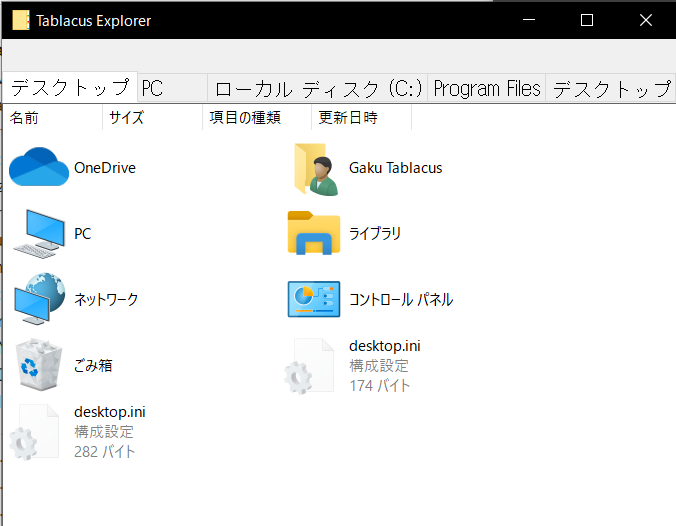Screen dimensions: 676x526
Task: Click the 282 バイト size text
Action: [x=104, y=451]
